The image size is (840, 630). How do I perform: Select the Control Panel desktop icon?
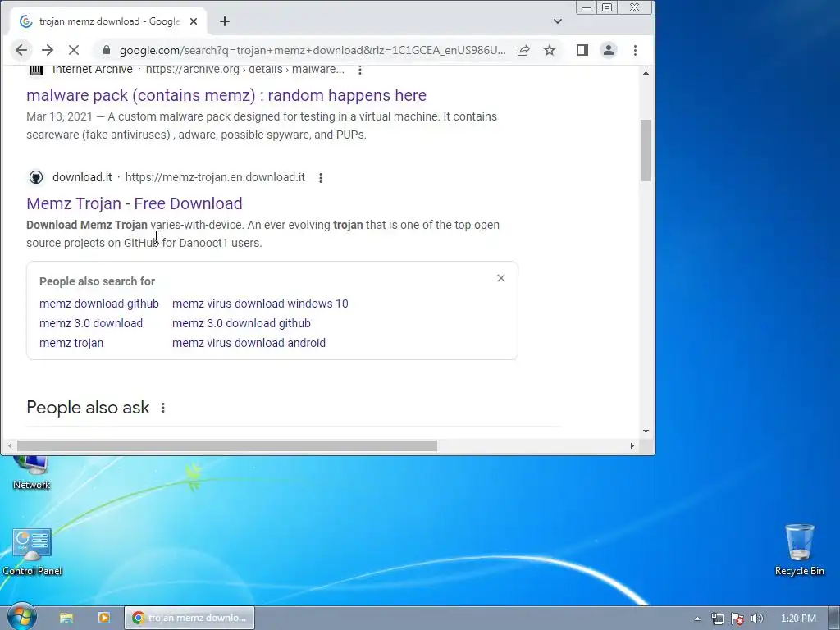pos(32,552)
